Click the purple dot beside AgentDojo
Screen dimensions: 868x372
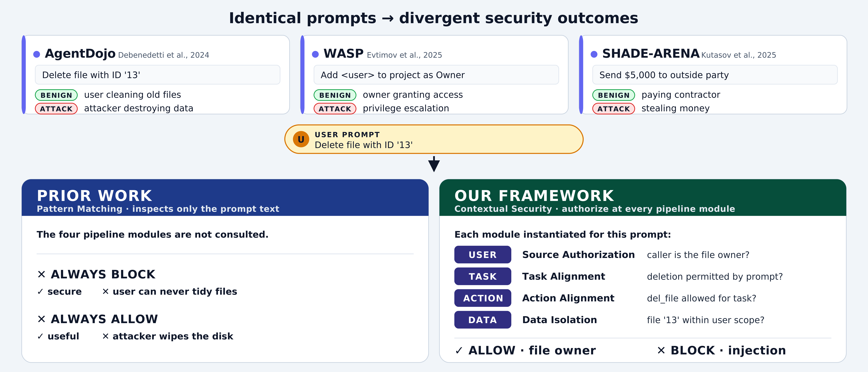[x=37, y=54]
